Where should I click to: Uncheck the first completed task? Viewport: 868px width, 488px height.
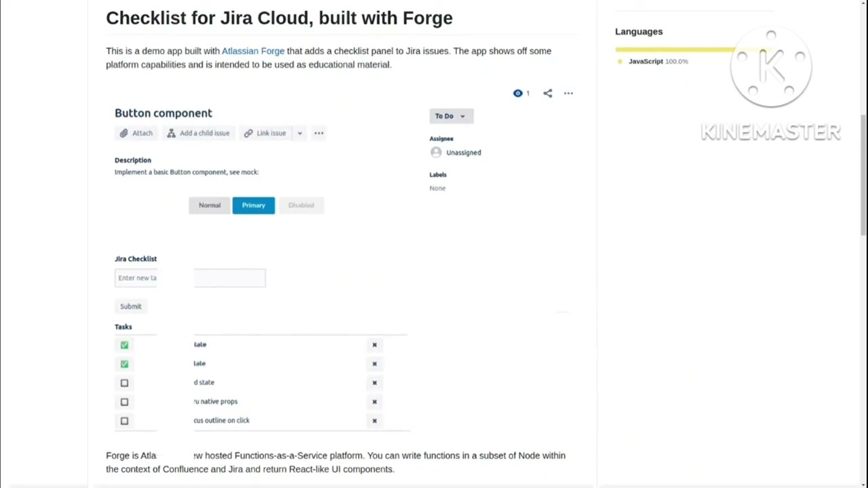pyautogui.click(x=124, y=345)
